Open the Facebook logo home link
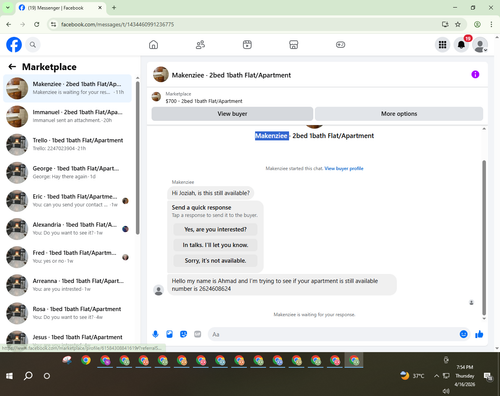 (x=14, y=45)
